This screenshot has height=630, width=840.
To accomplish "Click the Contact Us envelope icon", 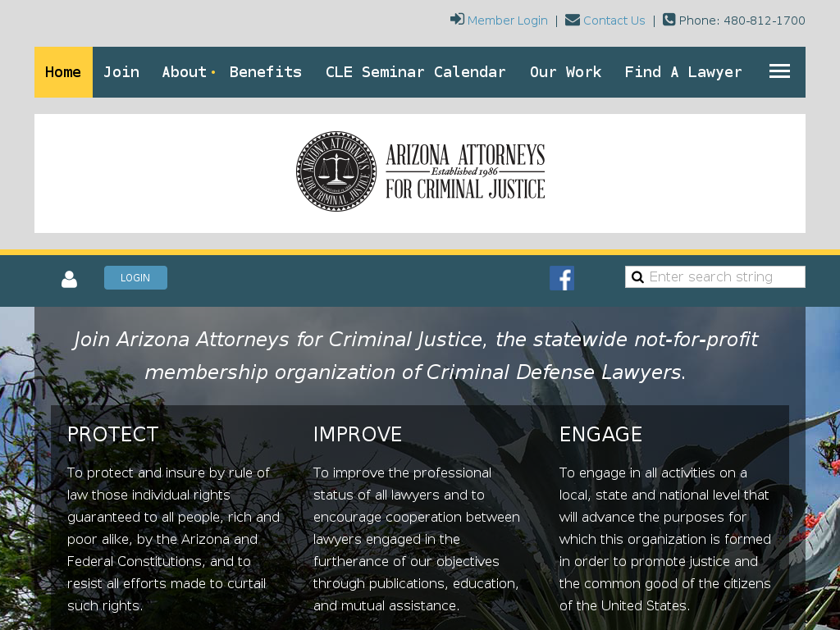I will (572, 20).
